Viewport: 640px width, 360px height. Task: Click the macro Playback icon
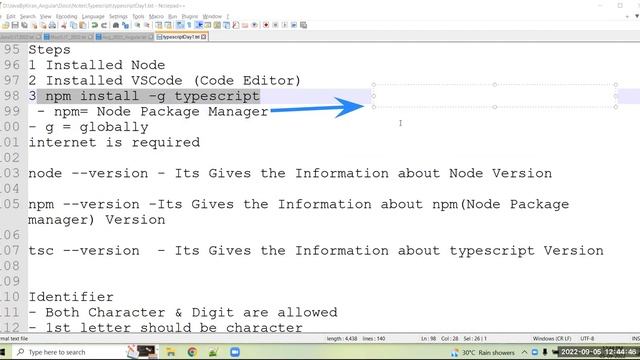[x=284, y=25]
